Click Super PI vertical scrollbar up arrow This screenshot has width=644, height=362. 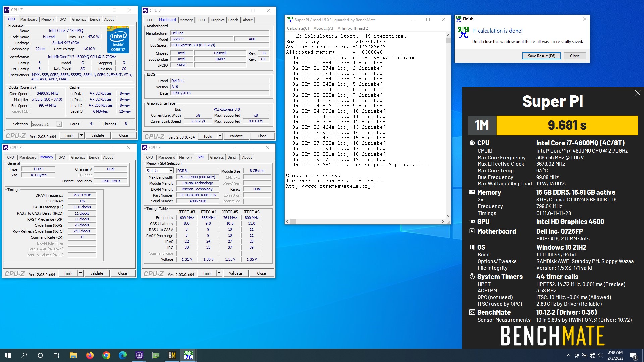448,35
